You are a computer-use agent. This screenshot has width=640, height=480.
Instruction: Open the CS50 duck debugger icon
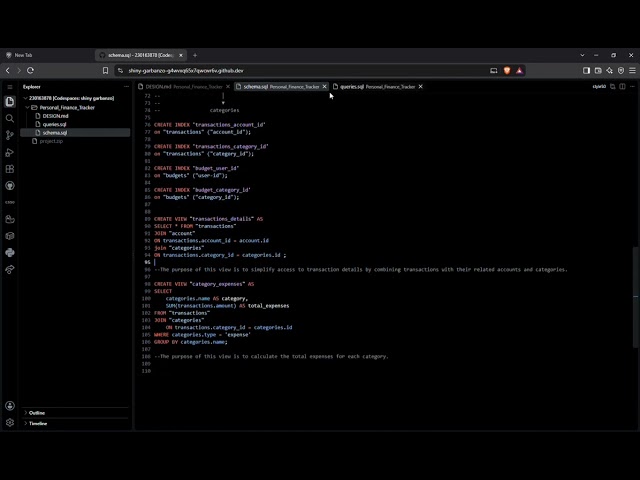[10, 219]
